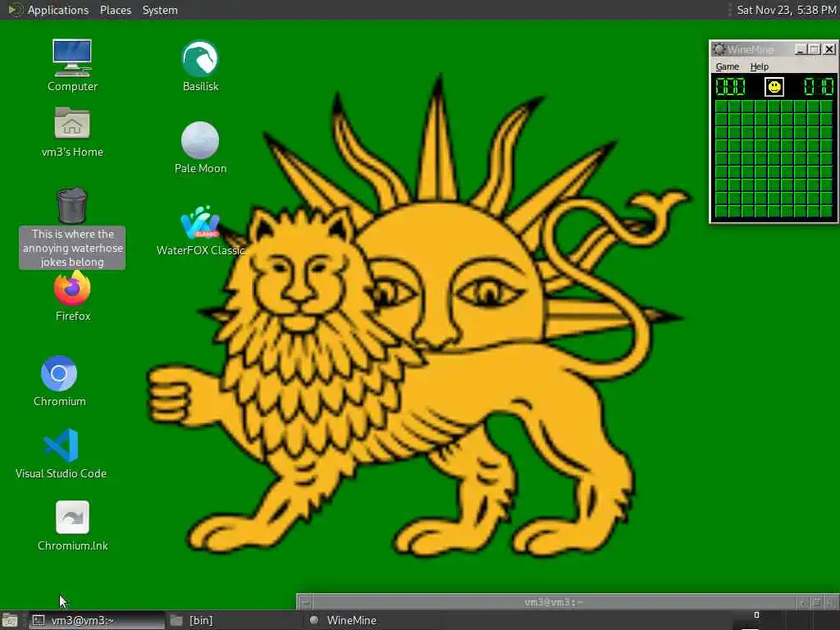The height and width of the screenshot is (630, 840).
Task: Click the 'WaterFOX Classic' icon label
Action: 200,250
